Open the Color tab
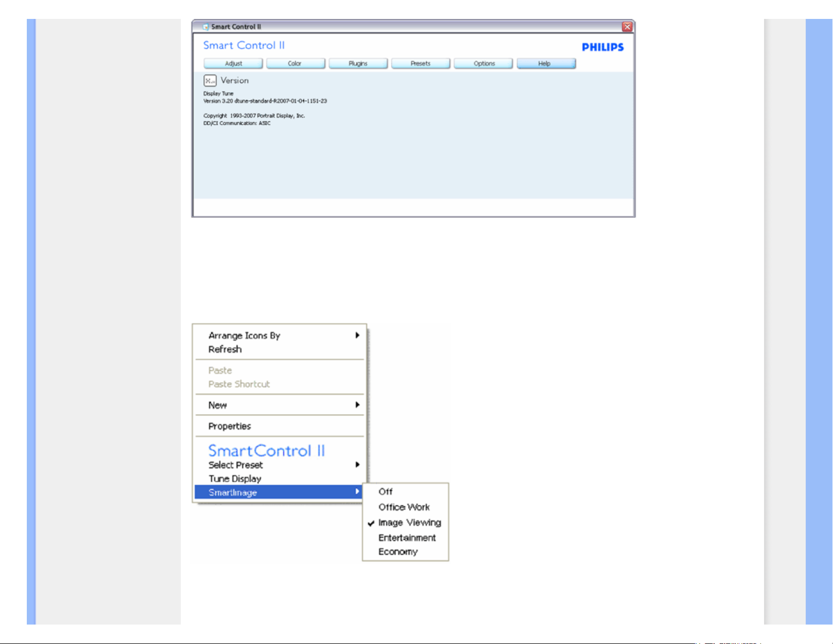This screenshot has height=644, width=833. click(x=295, y=64)
